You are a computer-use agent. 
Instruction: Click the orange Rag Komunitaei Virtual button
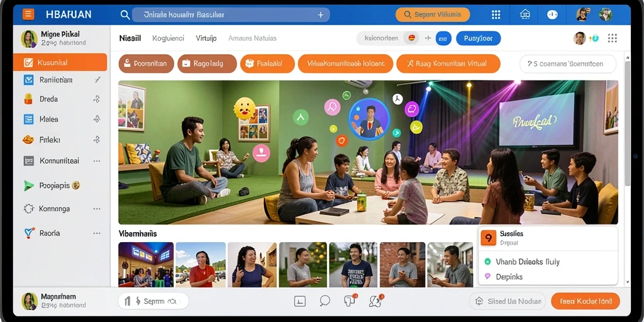448,64
